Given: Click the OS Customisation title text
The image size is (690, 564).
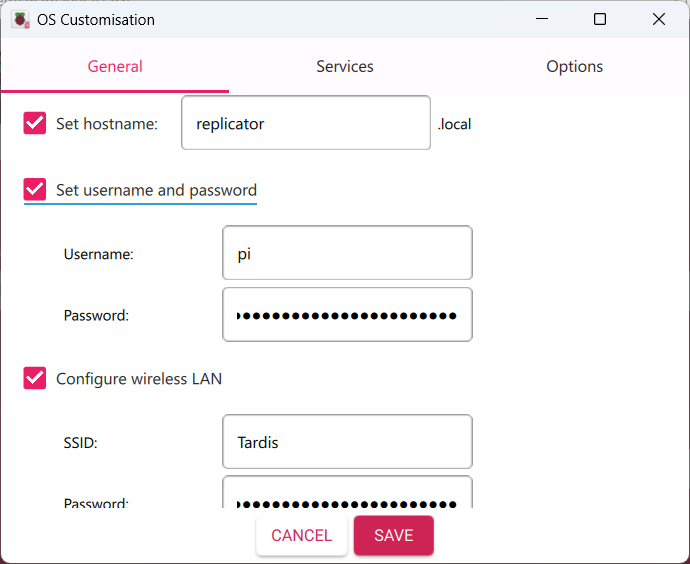Looking at the screenshot, I should point(96,19).
